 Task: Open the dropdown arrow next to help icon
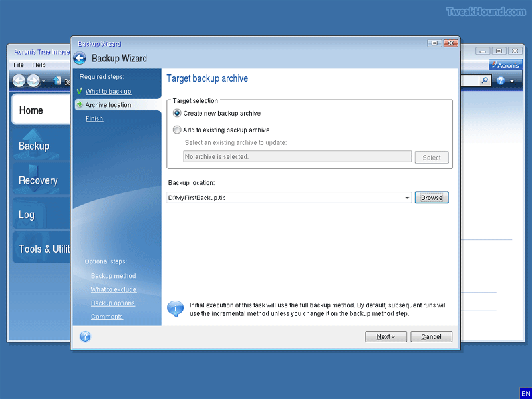pyautogui.click(x=512, y=81)
